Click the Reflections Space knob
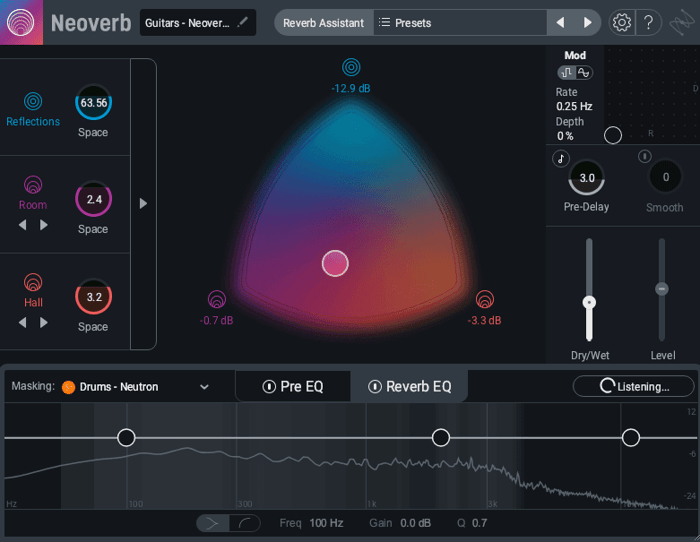Viewport: 700px width, 542px height. 93,102
